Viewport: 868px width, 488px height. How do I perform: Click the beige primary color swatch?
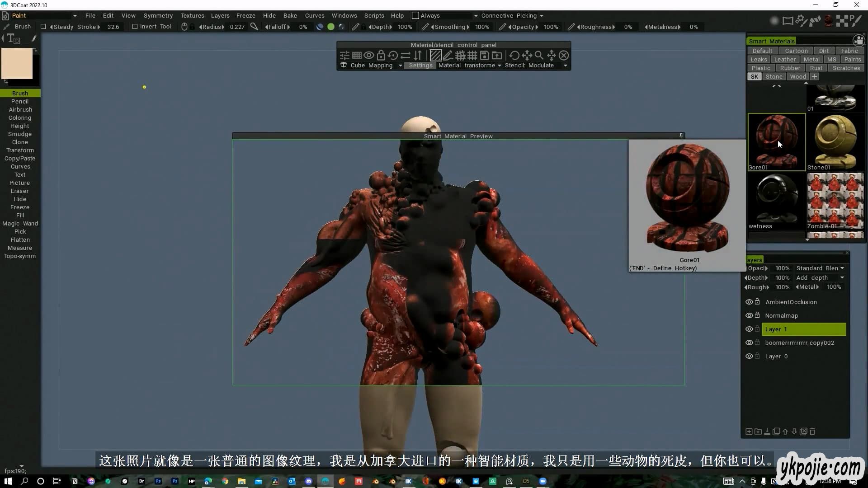pos(17,64)
